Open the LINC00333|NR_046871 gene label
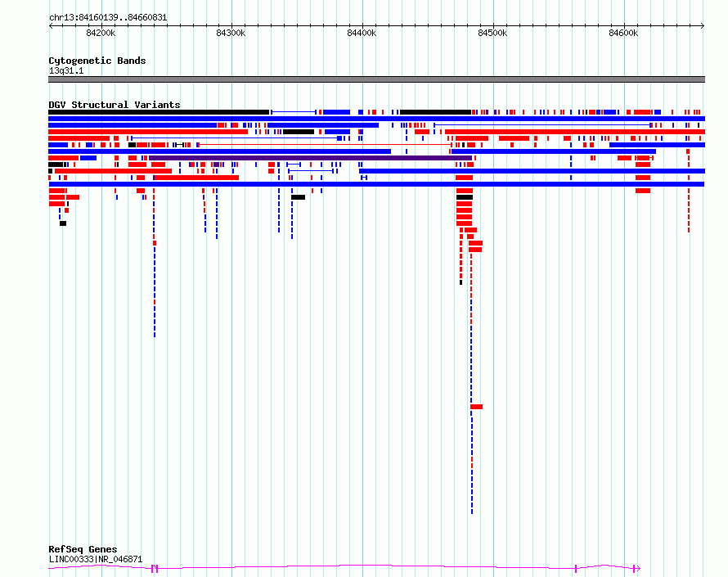Screen dimensions: 728x577 tap(95, 559)
